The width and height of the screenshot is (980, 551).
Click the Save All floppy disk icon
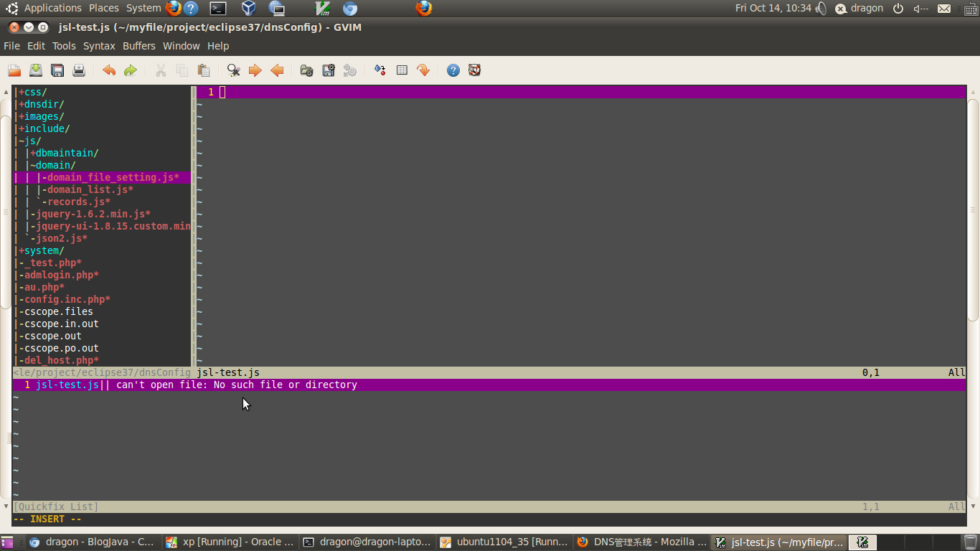pos(57,70)
